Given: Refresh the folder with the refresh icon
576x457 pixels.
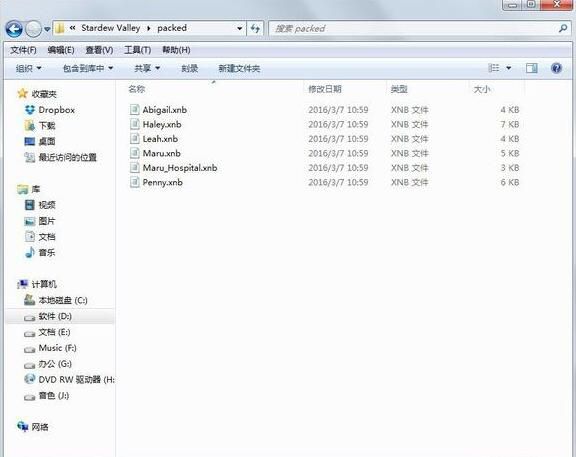Looking at the screenshot, I should click(255, 28).
